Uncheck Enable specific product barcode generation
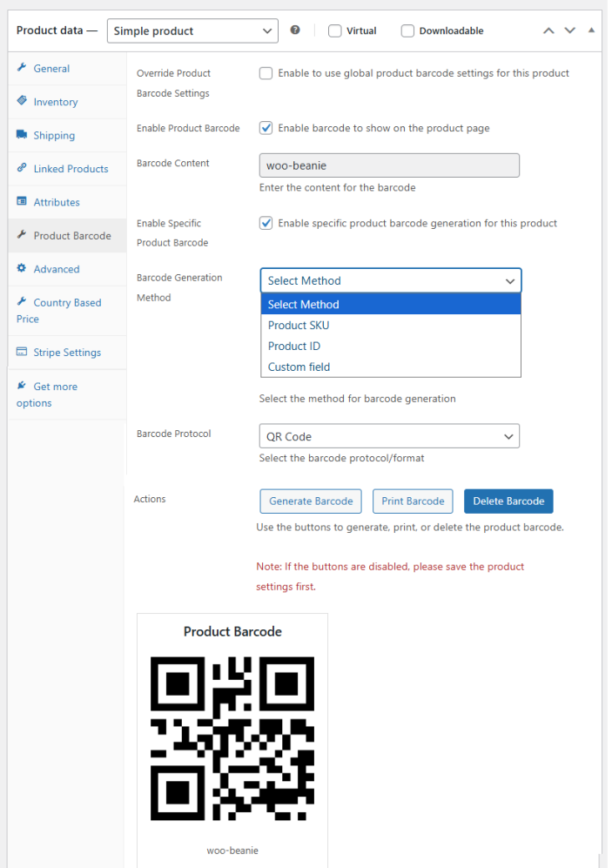Image resolution: width=612 pixels, height=868 pixels. coord(266,223)
